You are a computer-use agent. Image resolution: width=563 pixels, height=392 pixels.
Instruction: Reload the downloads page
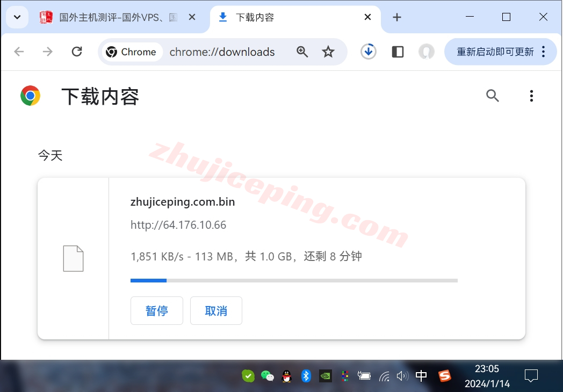click(x=77, y=52)
